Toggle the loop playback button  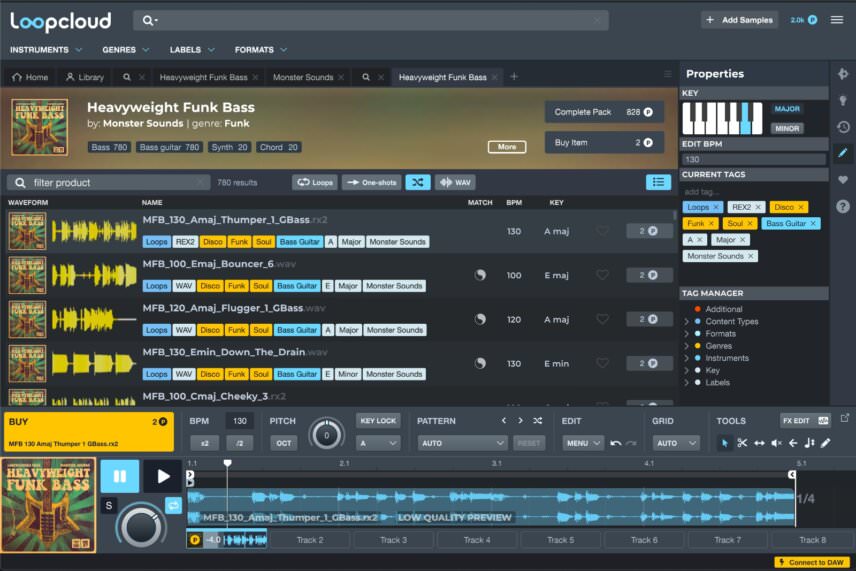[174, 505]
